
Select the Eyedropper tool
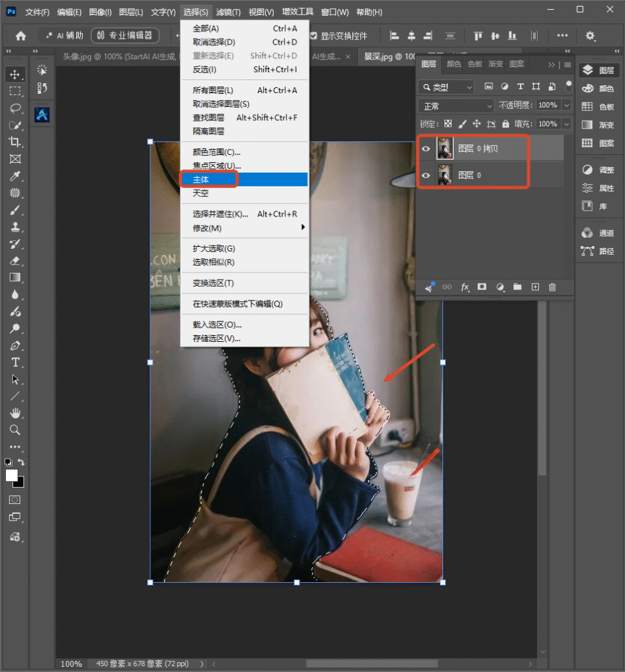[x=15, y=176]
